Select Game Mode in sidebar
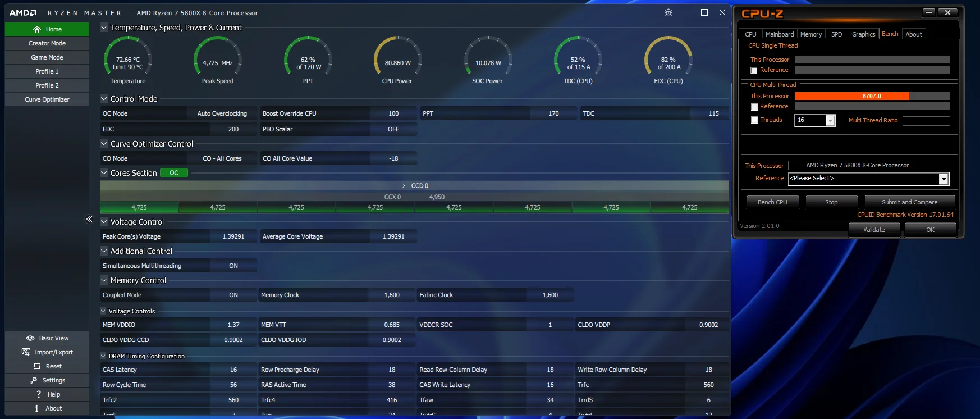This screenshot has width=980, height=419. point(47,57)
